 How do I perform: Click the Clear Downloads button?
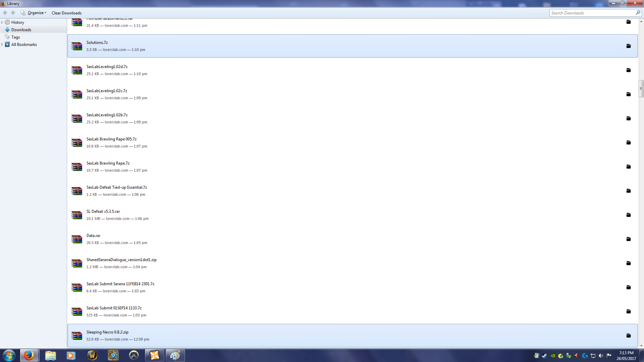(66, 13)
